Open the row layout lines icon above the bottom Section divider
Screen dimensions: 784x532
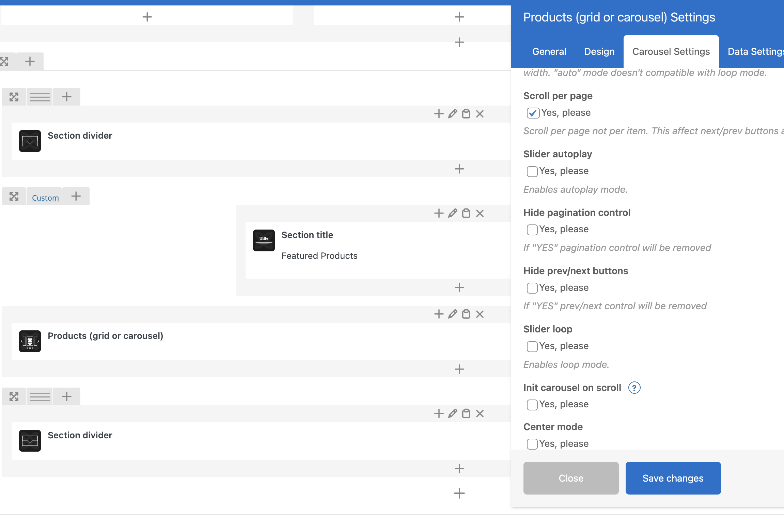40,397
